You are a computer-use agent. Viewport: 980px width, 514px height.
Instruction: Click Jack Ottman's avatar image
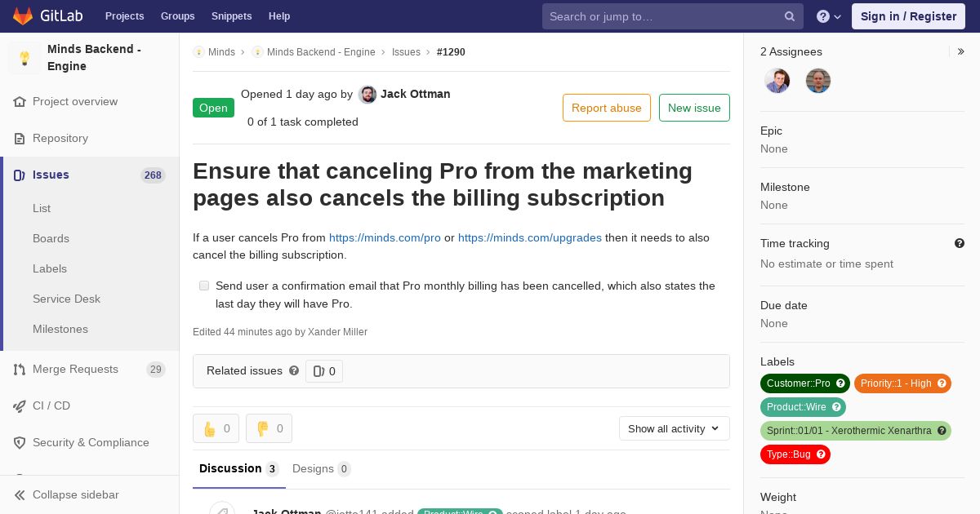point(367,95)
